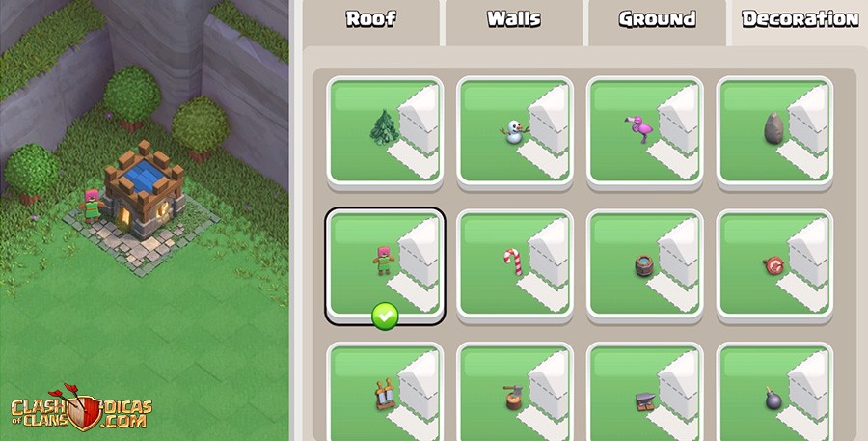Open the Walls tab
868x441 pixels.
pos(514,19)
